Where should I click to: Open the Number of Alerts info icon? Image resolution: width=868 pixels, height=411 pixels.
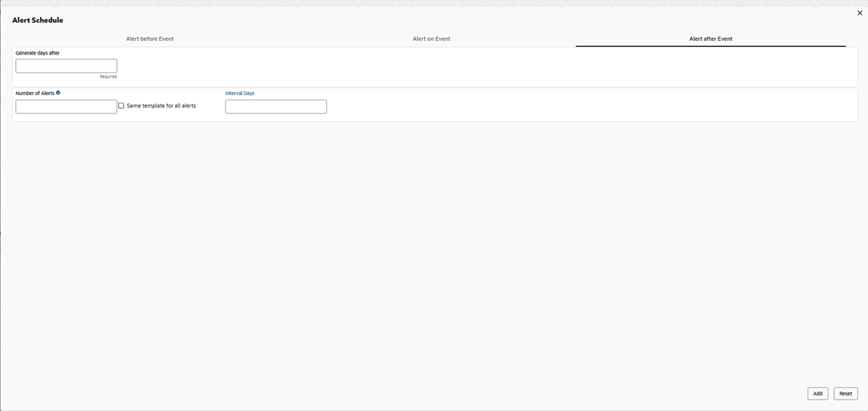coord(58,93)
